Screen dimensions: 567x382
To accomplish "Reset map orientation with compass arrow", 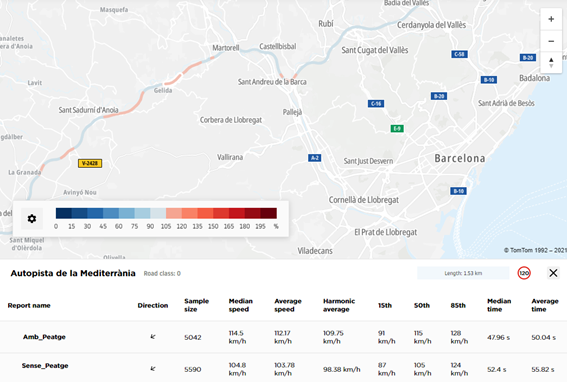I will [x=551, y=62].
